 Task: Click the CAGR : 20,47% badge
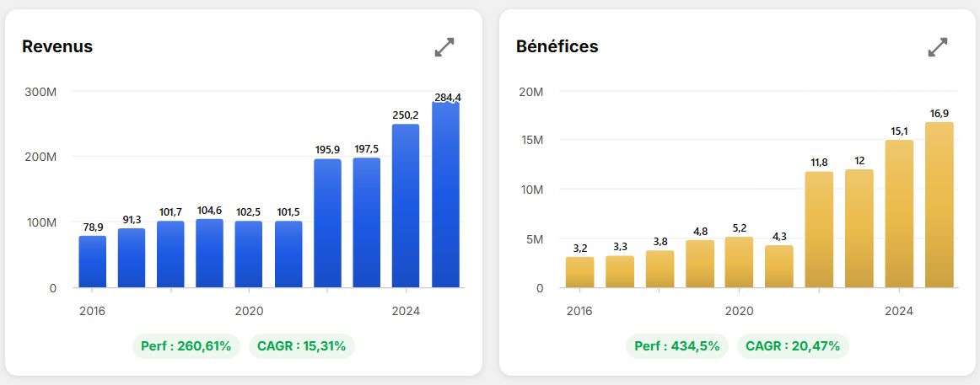793,346
